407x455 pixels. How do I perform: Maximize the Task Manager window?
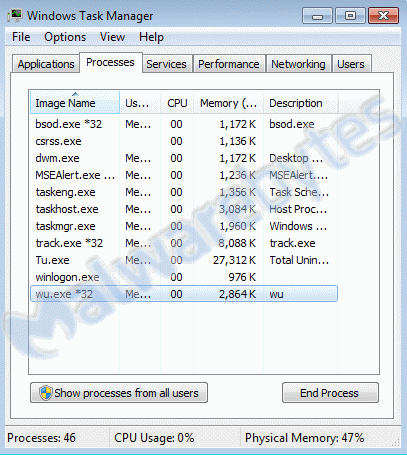click(x=350, y=16)
